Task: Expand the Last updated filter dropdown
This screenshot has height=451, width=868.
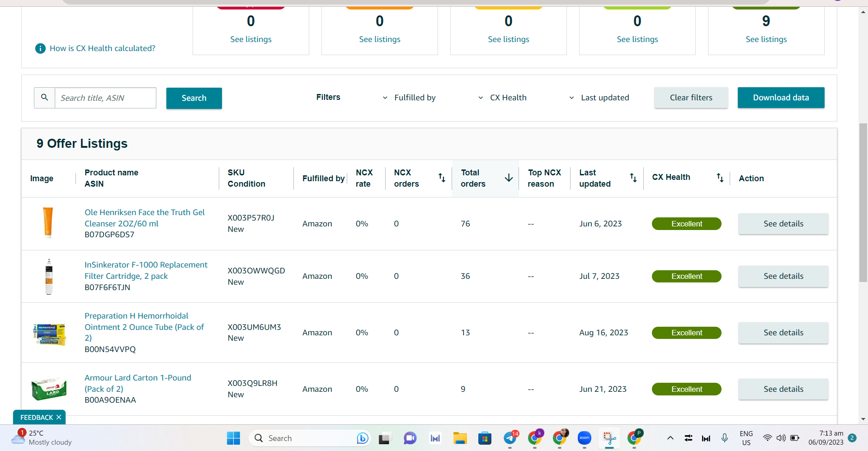Action: click(599, 98)
